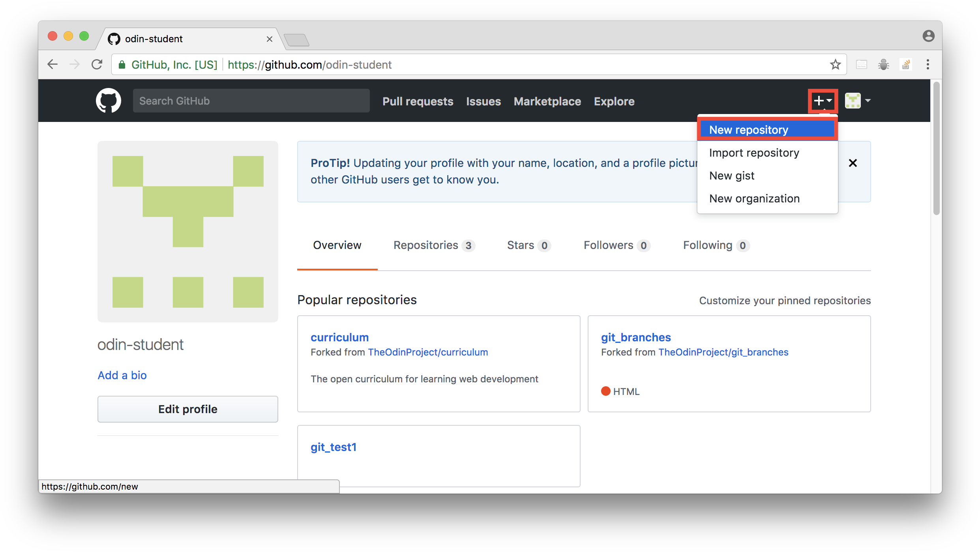Image resolution: width=980 pixels, height=552 pixels.
Task: Select New repository from the dropdown
Action: 767,130
